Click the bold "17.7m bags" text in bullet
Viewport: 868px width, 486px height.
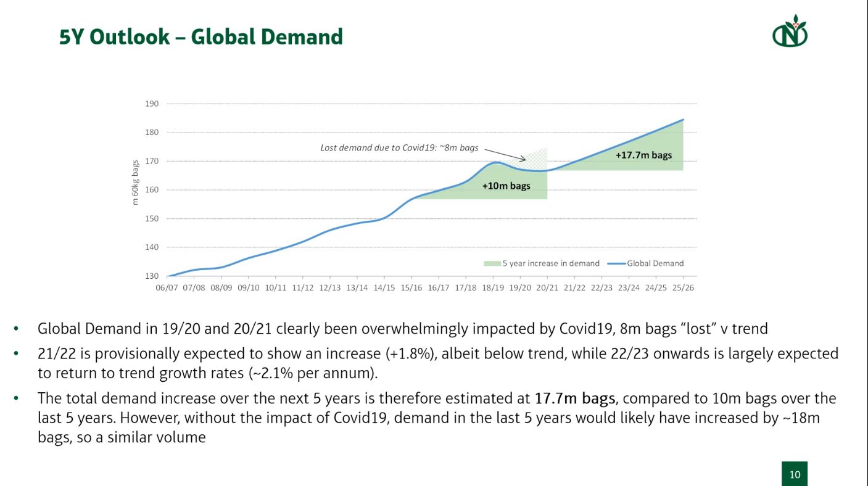click(574, 398)
